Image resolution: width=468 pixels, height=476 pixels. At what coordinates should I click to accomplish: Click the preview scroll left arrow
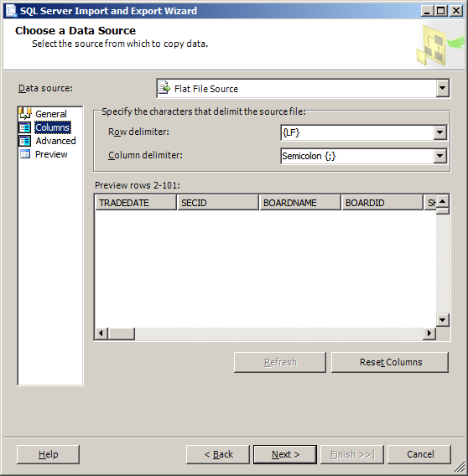[101, 334]
